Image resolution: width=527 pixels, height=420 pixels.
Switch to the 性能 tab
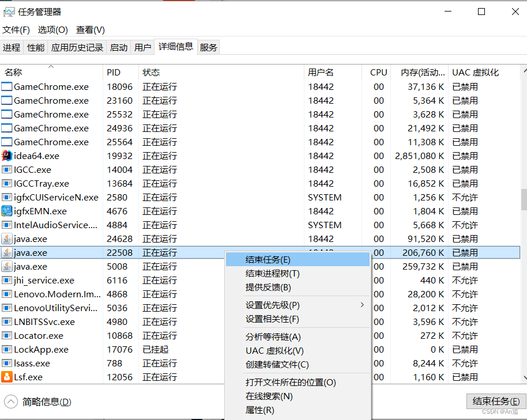[x=35, y=47]
